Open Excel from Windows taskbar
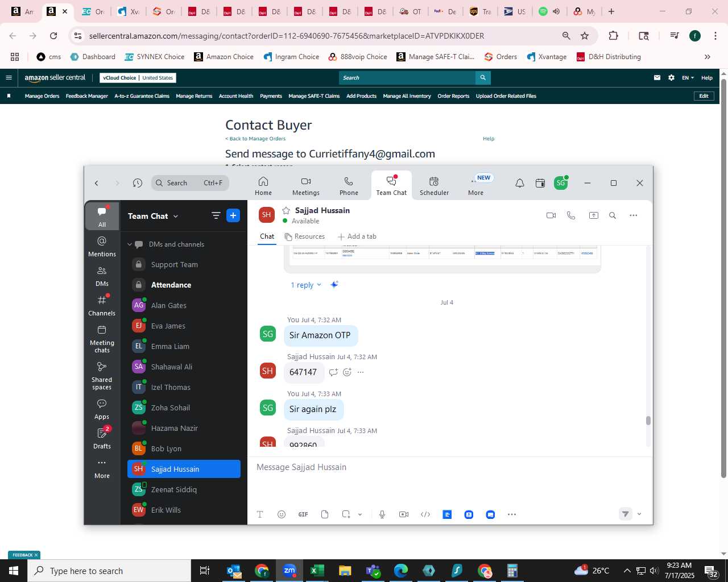 pyautogui.click(x=317, y=571)
